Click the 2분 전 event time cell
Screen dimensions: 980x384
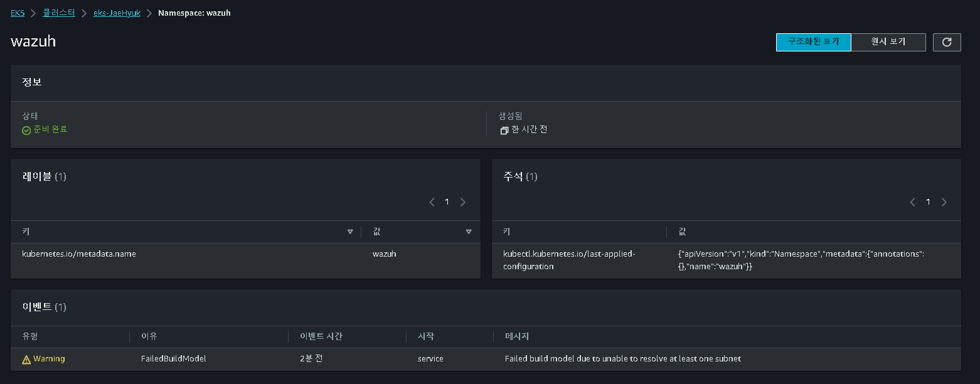(312, 359)
